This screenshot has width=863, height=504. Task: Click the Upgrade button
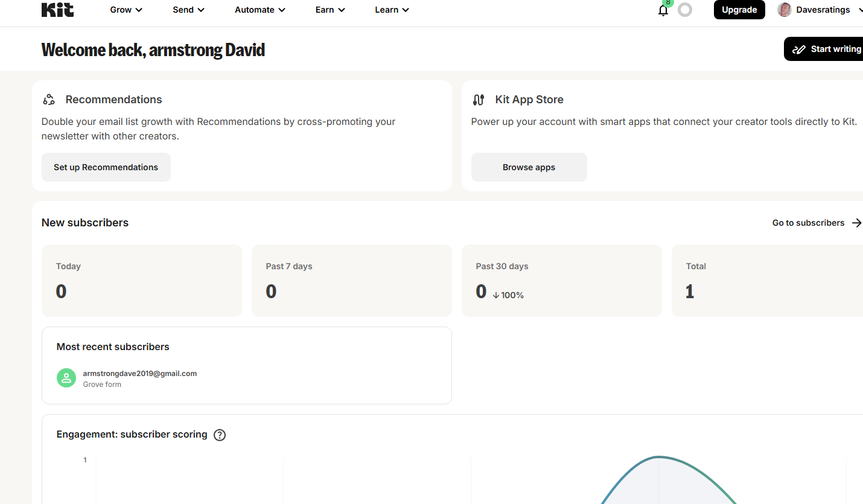(x=739, y=10)
